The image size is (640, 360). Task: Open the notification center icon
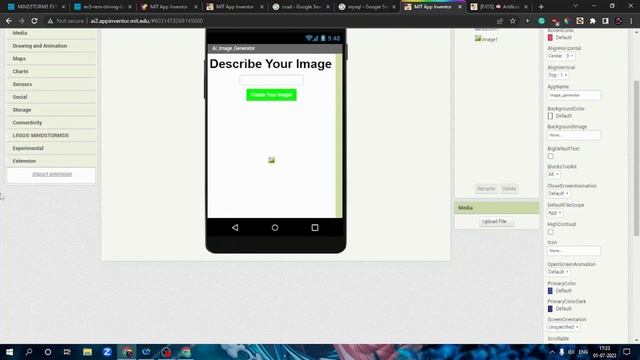627,352
